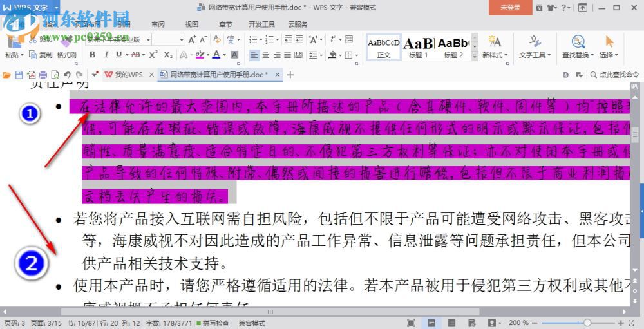Screen dimensions: 644x329
Task: Undo the last action
Action: pos(67,75)
